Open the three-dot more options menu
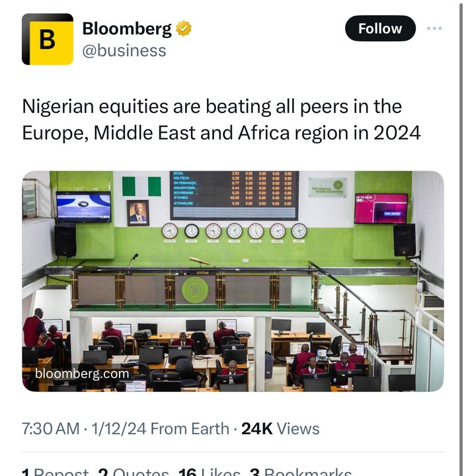 [434, 28]
